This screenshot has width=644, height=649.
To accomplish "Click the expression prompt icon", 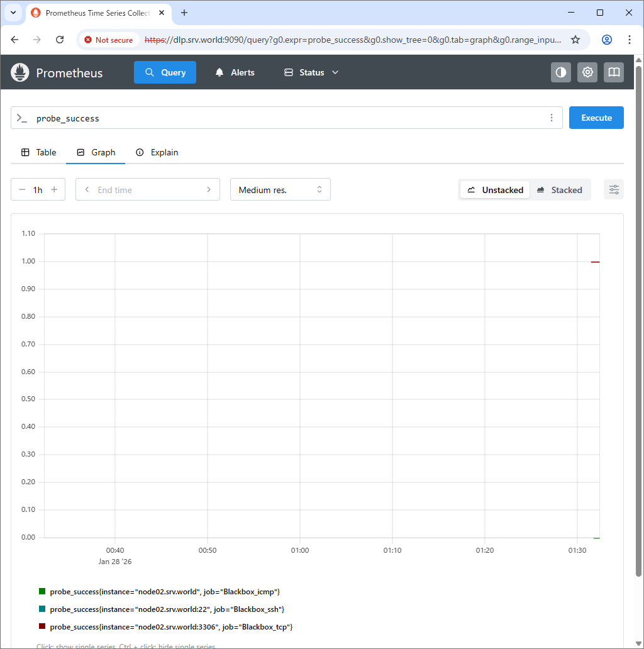I will (x=22, y=118).
